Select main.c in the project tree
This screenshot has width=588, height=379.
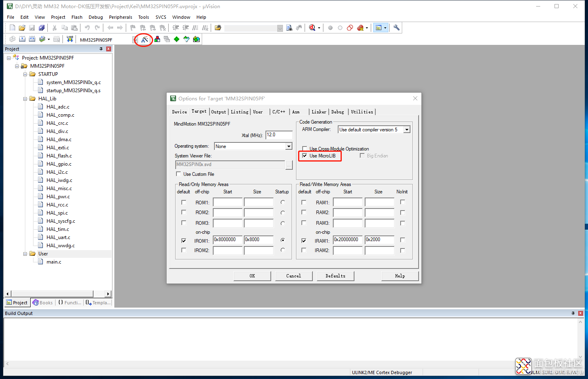[53, 262]
